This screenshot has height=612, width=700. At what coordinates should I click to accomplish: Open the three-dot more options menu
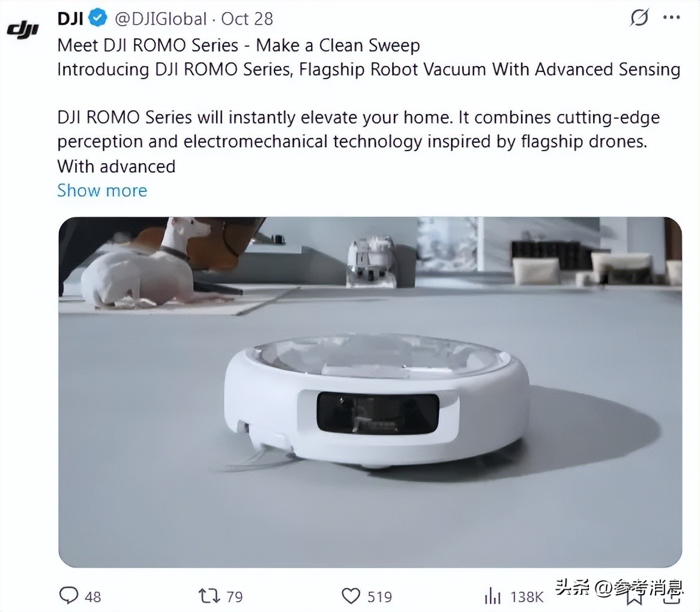(671, 18)
